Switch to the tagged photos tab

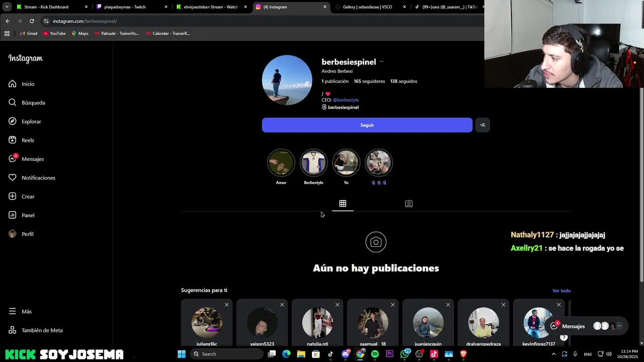click(x=409, y=204)
